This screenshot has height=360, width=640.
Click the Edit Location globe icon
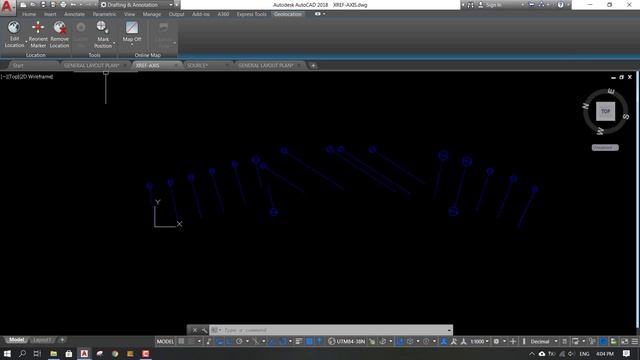(14, 27)
